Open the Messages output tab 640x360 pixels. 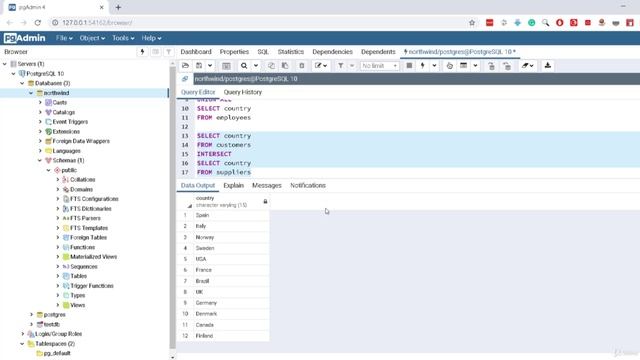pos(267,185)
